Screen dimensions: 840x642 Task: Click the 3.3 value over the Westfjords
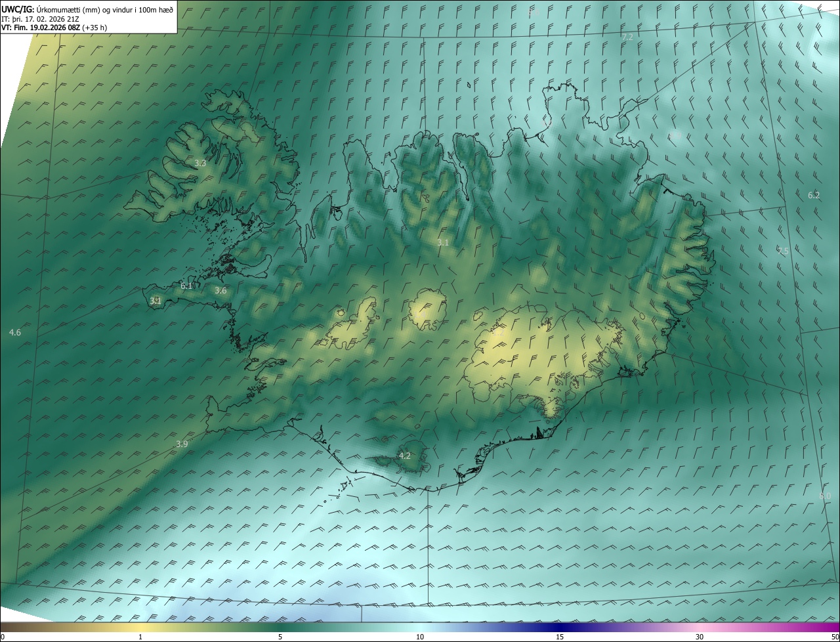click(x=201, y=163)
